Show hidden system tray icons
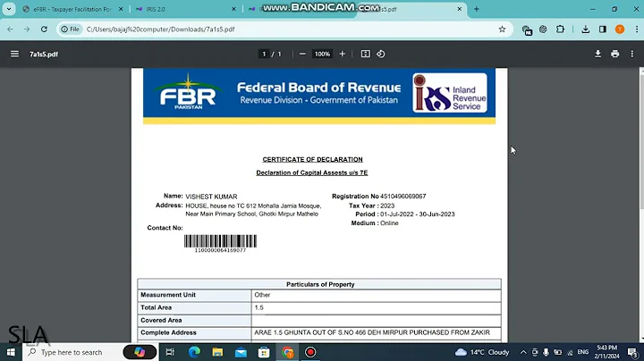Screen dimensions: 644x361 523,352
